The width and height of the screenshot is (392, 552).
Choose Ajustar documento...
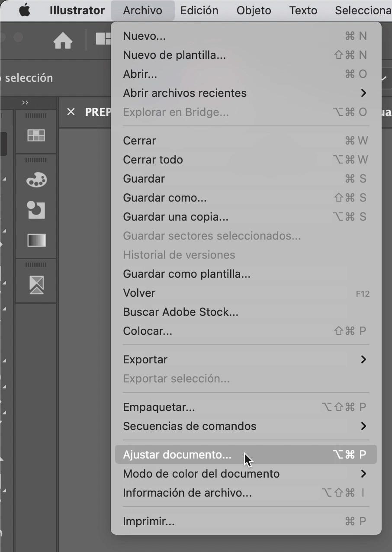coord(246,455)
